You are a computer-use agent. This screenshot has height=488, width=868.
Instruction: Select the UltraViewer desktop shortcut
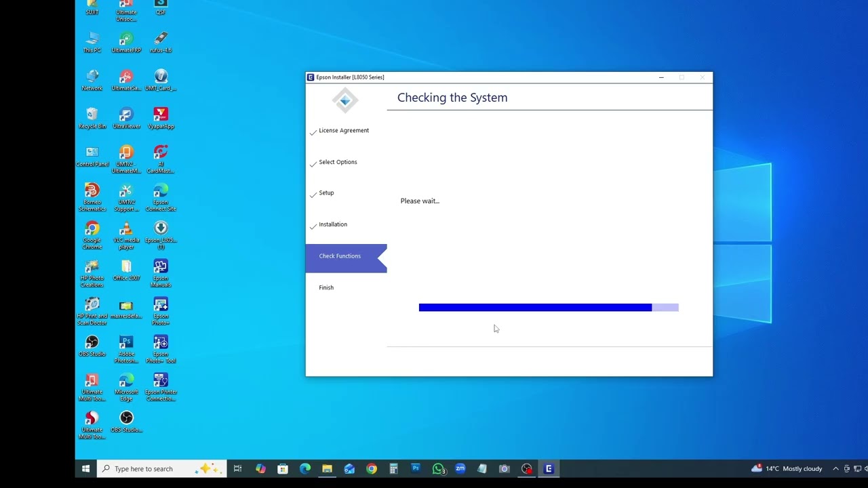[x=126, y=118]
